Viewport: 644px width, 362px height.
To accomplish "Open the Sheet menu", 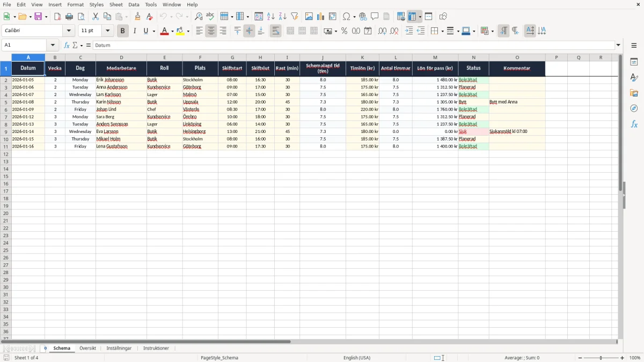I will click(x=116, y=4).
